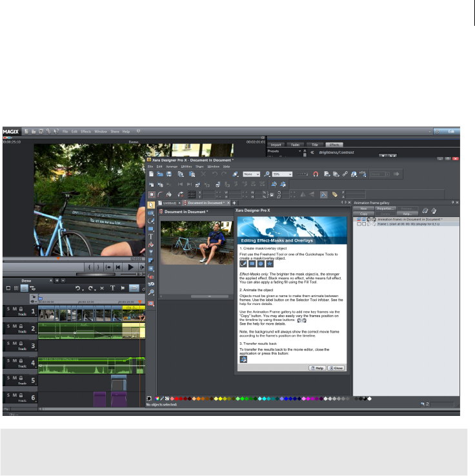The image size is (475, 476).
Task: Click the Undo arrow in Xara toolbar
Action: 215,174
